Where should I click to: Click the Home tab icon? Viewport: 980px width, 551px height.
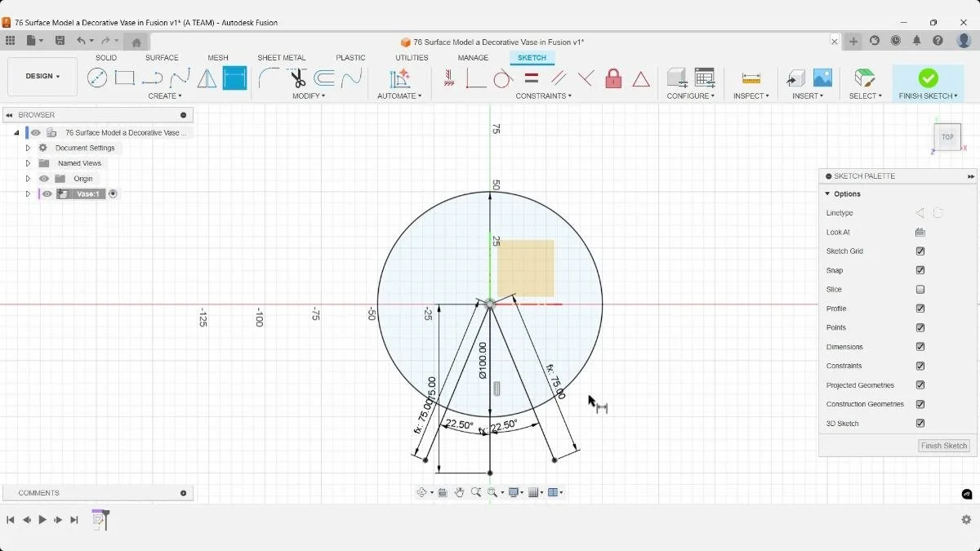[x=136, y=42]
